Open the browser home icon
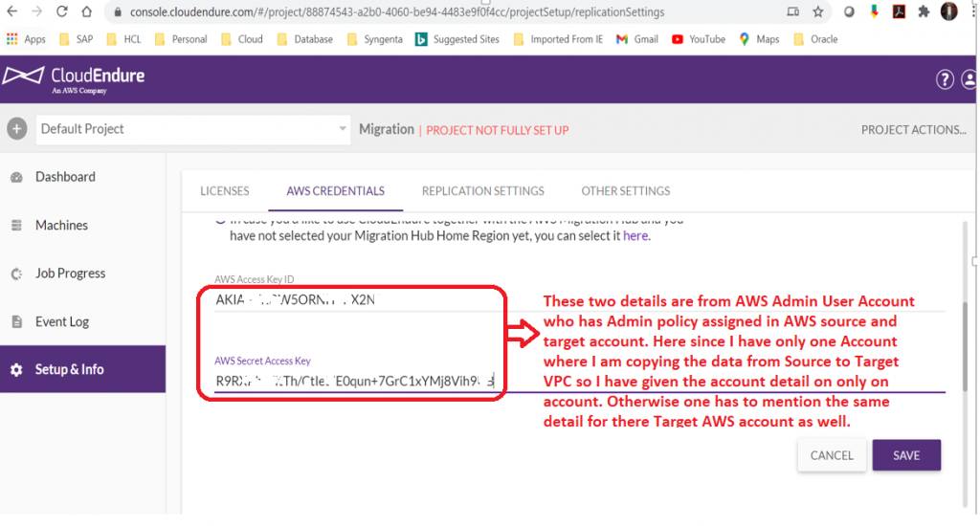 tap(87, 11)
